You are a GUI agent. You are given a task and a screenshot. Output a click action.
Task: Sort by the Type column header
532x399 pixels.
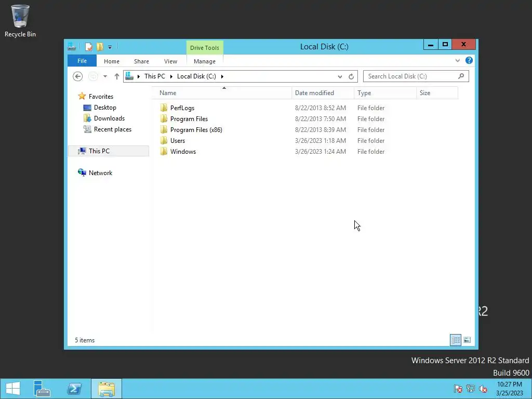[x=385, y=93]
